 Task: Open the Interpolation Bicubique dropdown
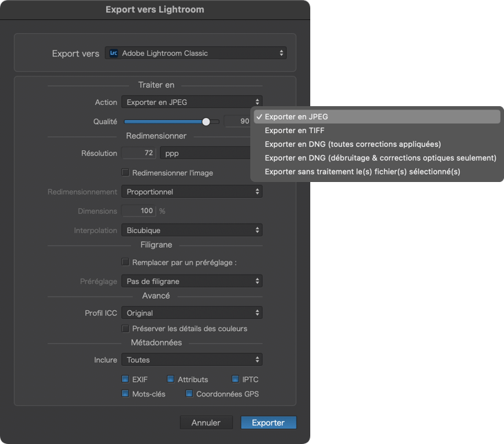(x=192, y=230)
